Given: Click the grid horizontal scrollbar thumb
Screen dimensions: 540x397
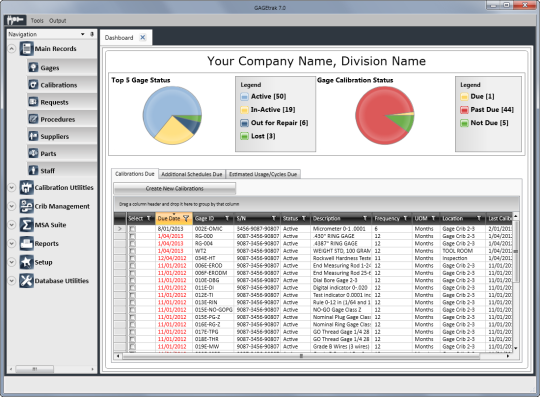Looking at the screenshot, I should tap(301, 356).
